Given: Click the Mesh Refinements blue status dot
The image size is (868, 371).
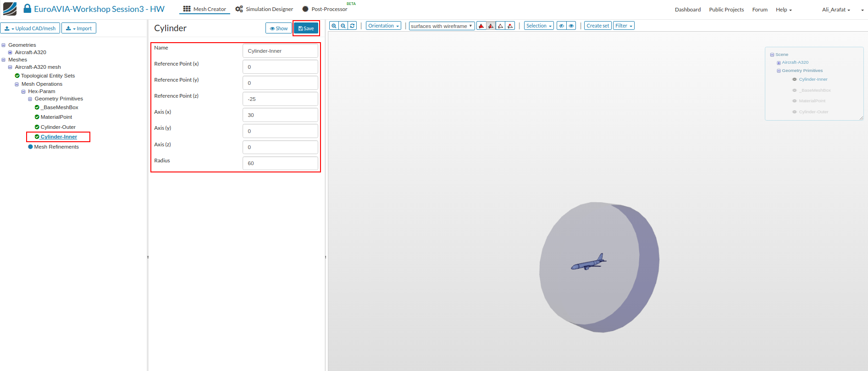Looking at the screenshot, I should point(31,147).
